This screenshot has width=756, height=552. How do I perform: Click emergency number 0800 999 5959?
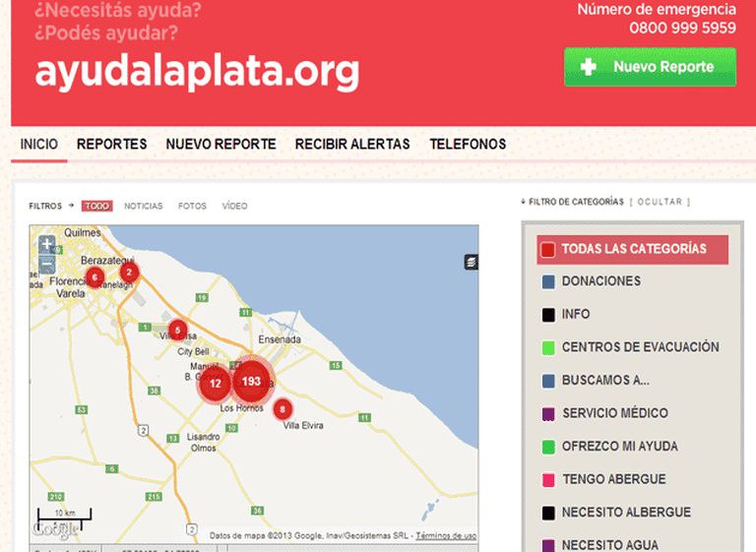[682, 28]
